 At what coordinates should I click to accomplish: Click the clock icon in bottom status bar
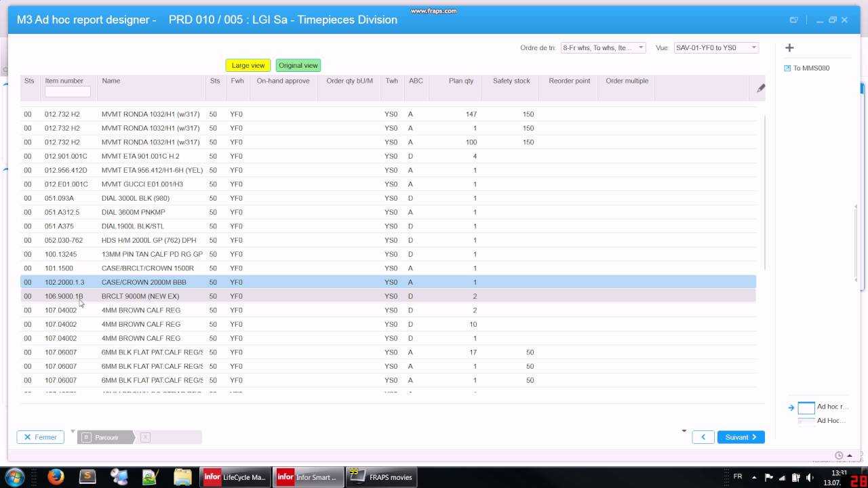point(839,455)
